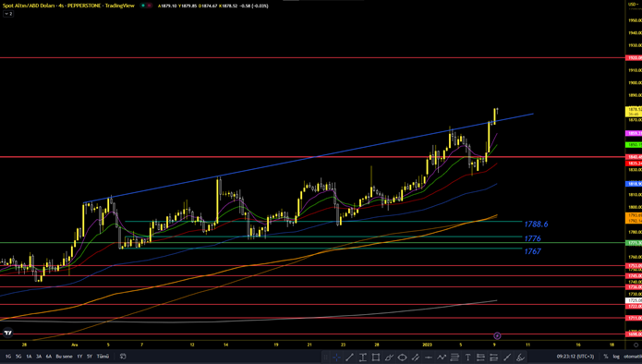Select the Fibonacci retracement tool
Viewport: 642px width, 364px height.
tap(454, 358)
